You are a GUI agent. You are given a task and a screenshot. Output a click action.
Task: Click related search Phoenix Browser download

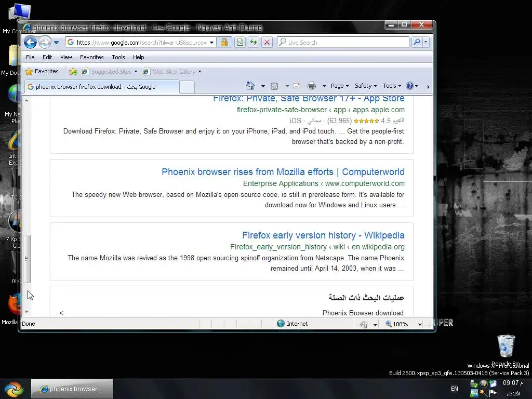(363, 313)
